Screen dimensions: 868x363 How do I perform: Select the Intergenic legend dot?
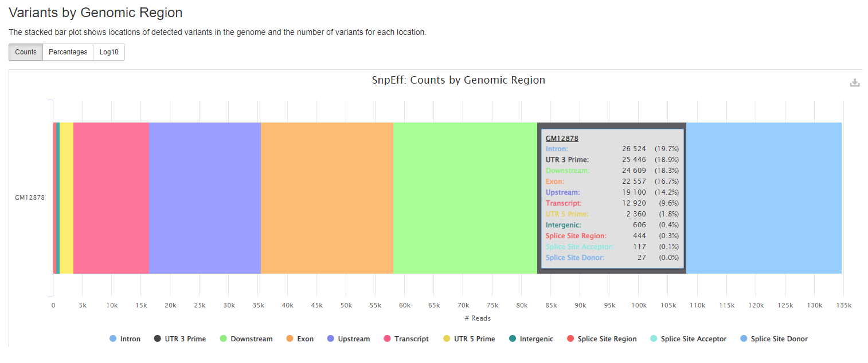[511, 338]
